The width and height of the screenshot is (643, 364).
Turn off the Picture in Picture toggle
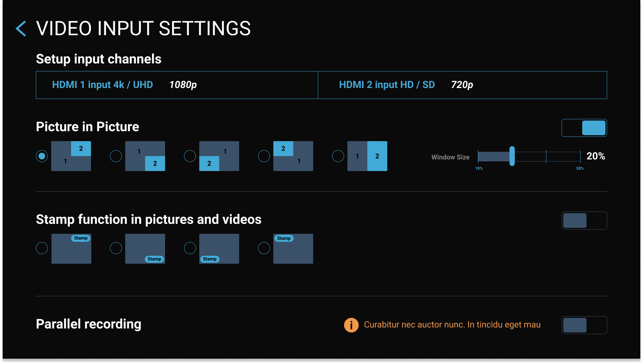point(584,128)
